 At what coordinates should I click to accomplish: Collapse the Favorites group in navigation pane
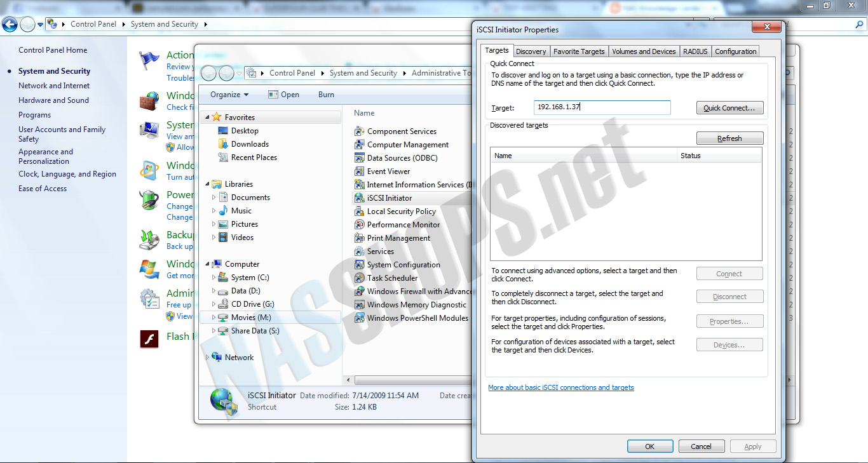coord(207,117)
